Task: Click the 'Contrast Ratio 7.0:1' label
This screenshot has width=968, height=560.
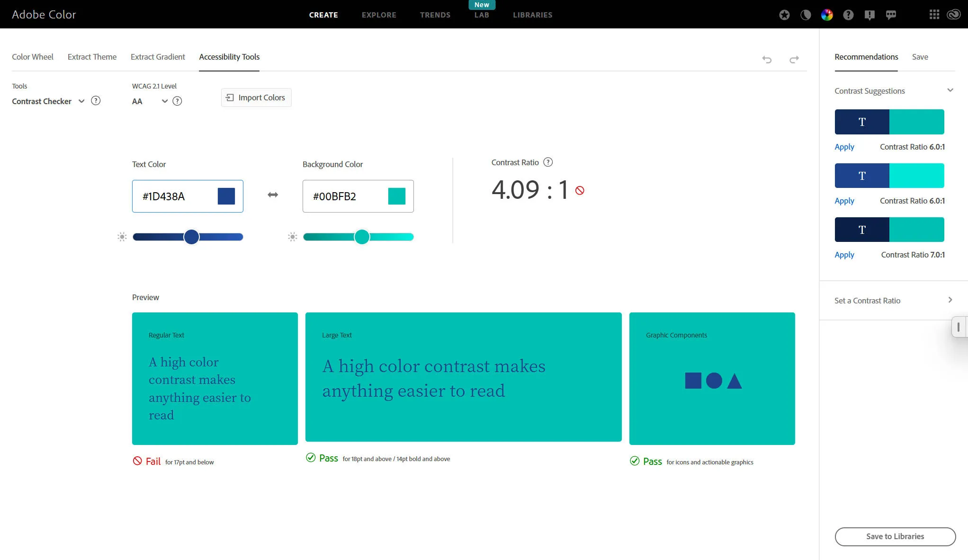Action: (913, 255)
